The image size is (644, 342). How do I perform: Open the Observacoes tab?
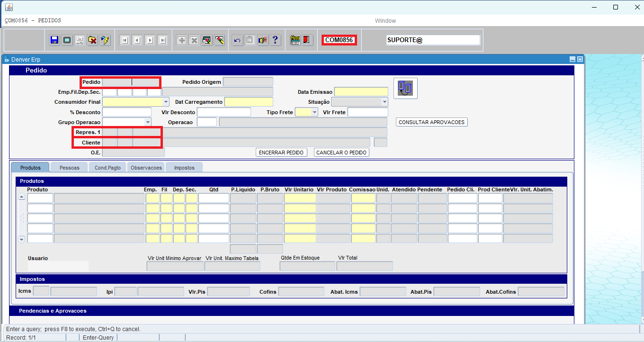click(146, 168)
